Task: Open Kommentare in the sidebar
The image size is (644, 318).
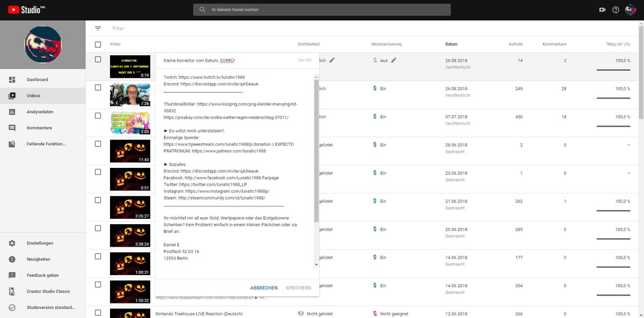Action: [x=43, y=128]
